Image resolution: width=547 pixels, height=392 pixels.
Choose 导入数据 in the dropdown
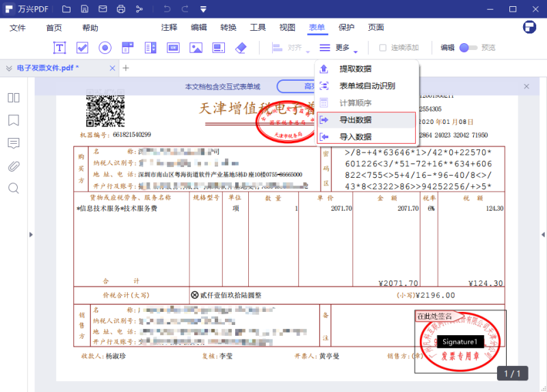click(x=366, y=137)
